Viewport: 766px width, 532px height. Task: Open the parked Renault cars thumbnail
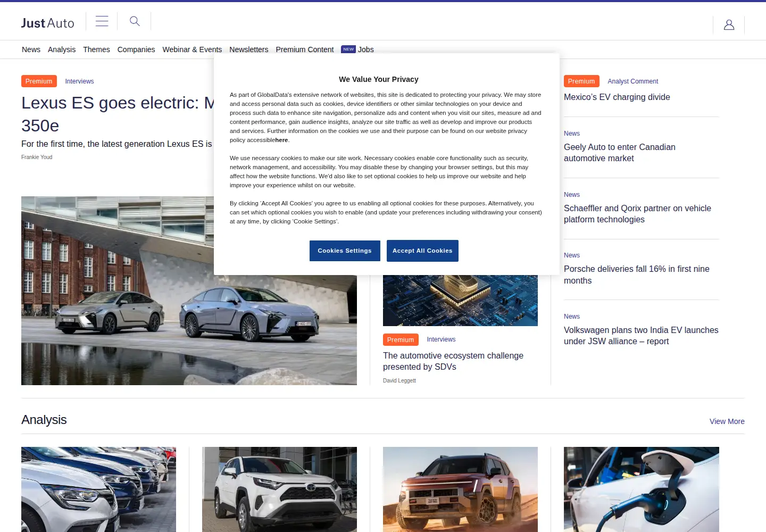(98, 489)
